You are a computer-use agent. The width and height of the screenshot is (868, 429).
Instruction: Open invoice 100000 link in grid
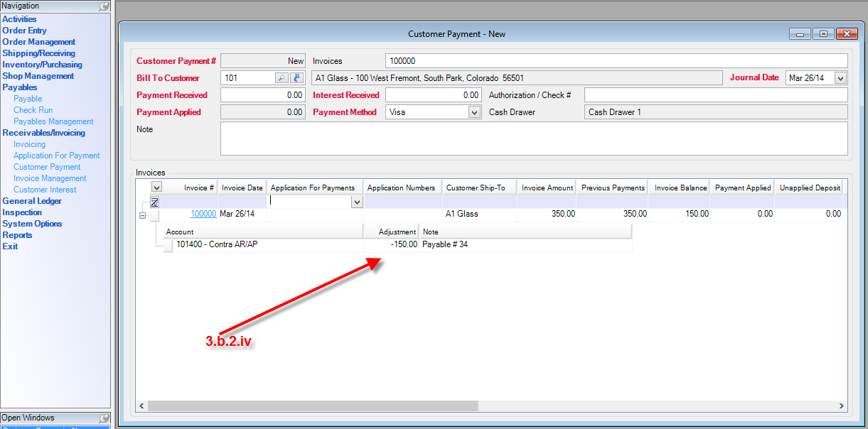pos(203,214)
